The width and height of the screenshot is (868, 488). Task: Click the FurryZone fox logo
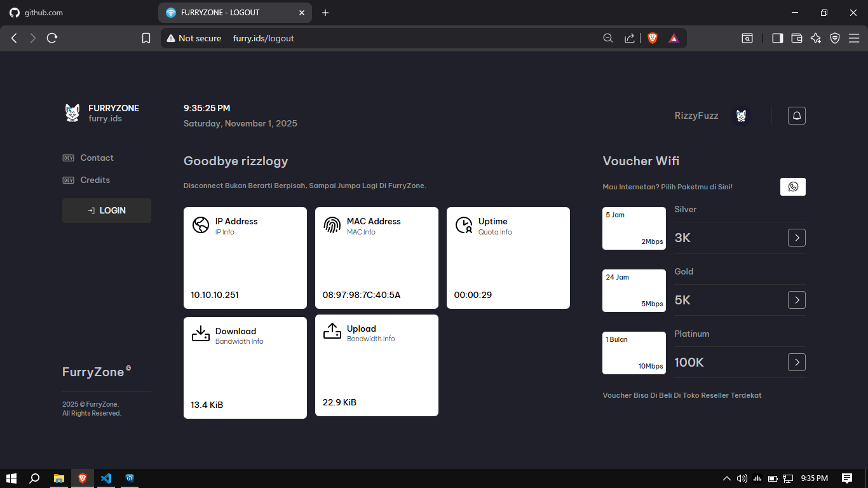72,113
